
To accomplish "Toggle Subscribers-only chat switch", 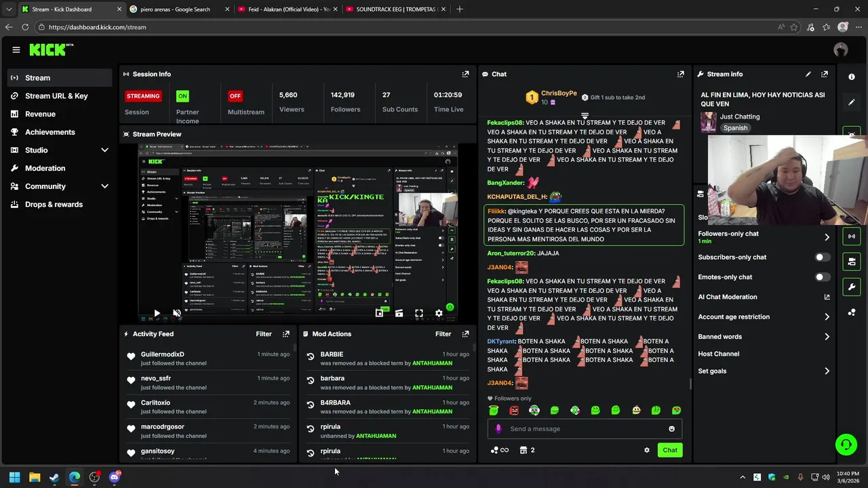I will tap(822, 258).
